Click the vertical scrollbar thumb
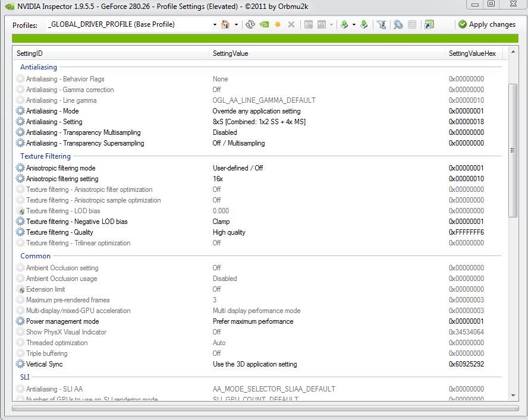Image resolution: width=528 pixels, height=420 pixels. coord(513,150)
